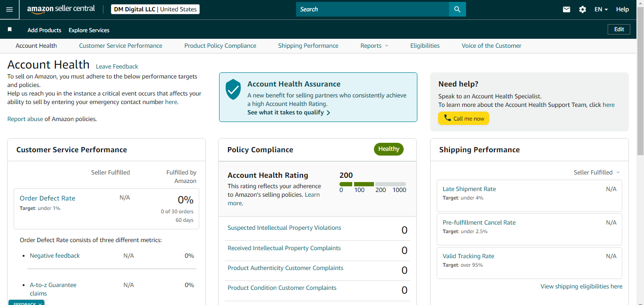
Task: Click the Call me now button
Action: pos(464,118)
